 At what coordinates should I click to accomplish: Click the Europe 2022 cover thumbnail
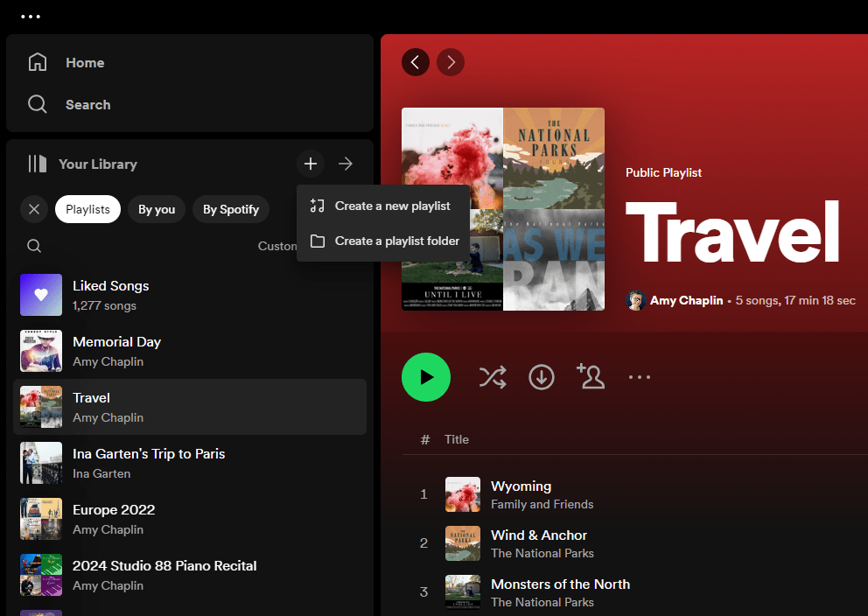(x=41, y=519)
